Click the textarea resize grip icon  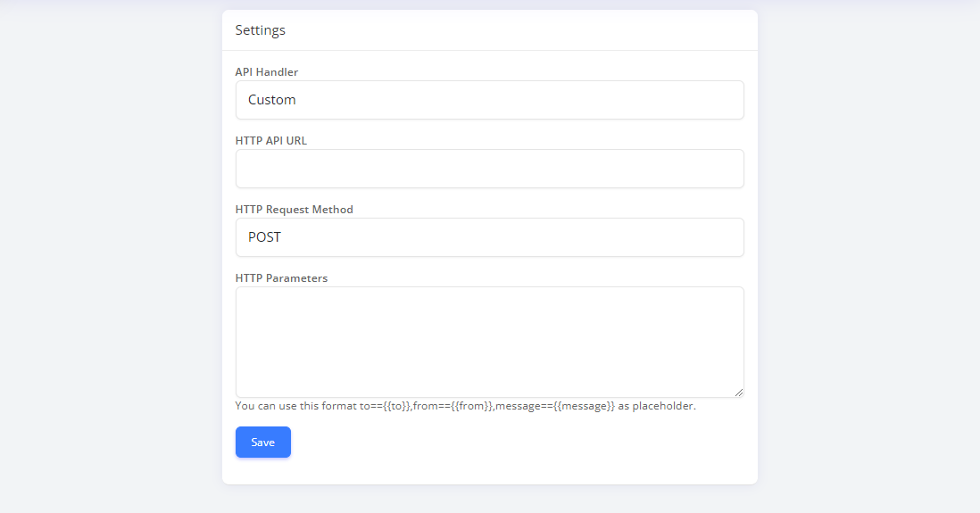(x=739, y=393)
